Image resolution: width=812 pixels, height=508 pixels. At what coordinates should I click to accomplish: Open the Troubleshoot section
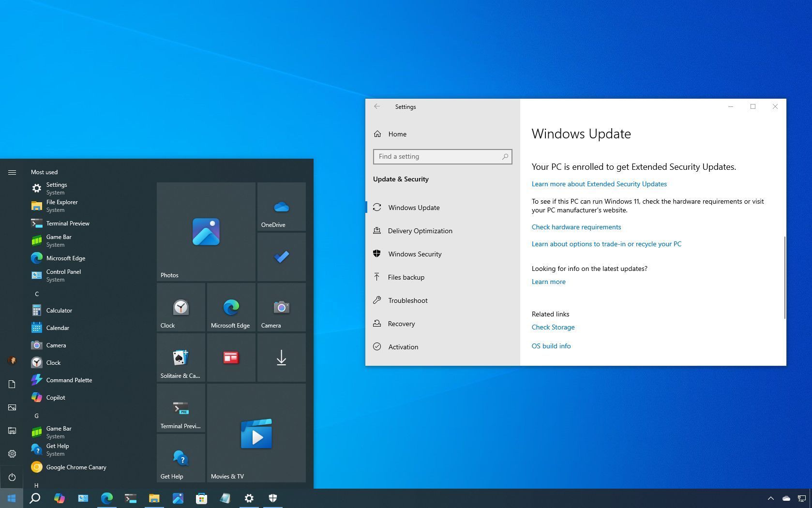point(407,300)
